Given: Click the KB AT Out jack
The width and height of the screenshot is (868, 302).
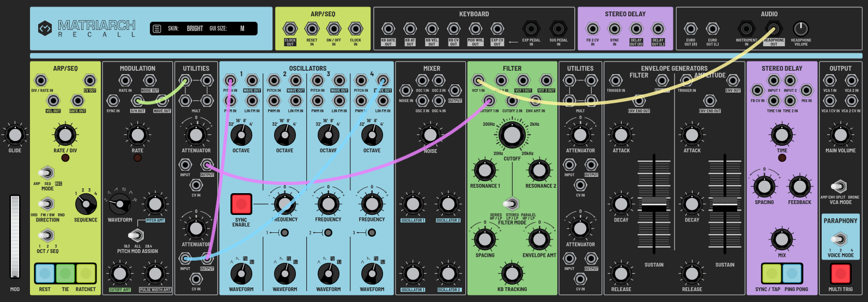Looking at the screenshot, I should point(410,28).
